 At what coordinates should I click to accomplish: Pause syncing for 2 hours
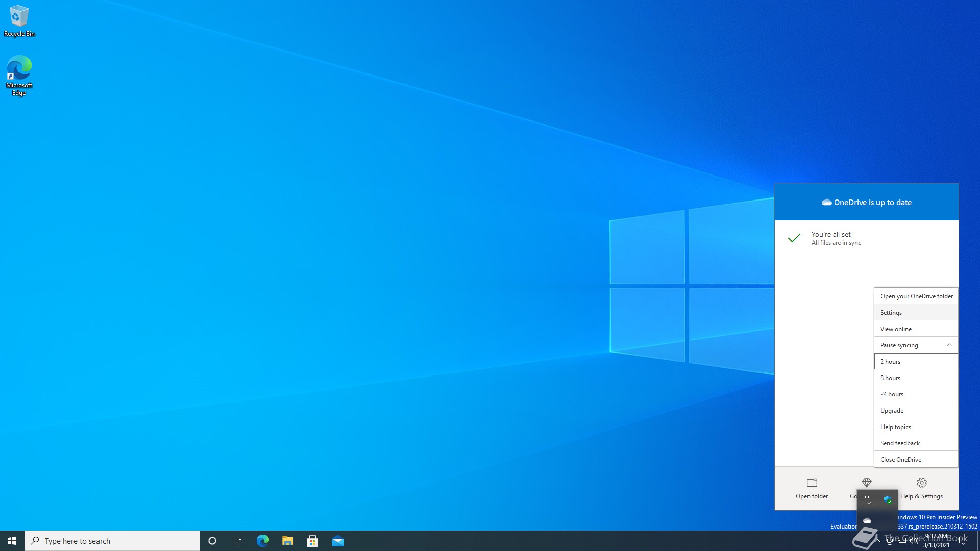pyautogui.click(x=916, y=362)
